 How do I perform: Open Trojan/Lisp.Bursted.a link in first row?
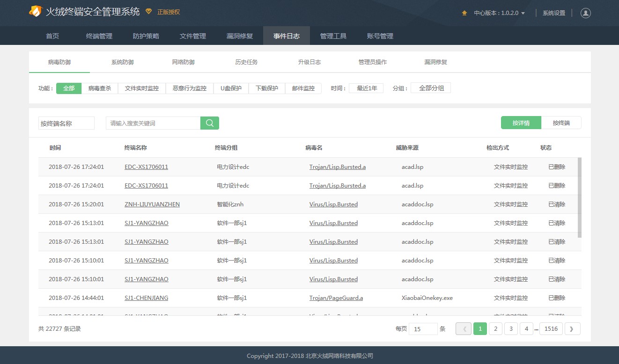(338, 167)
